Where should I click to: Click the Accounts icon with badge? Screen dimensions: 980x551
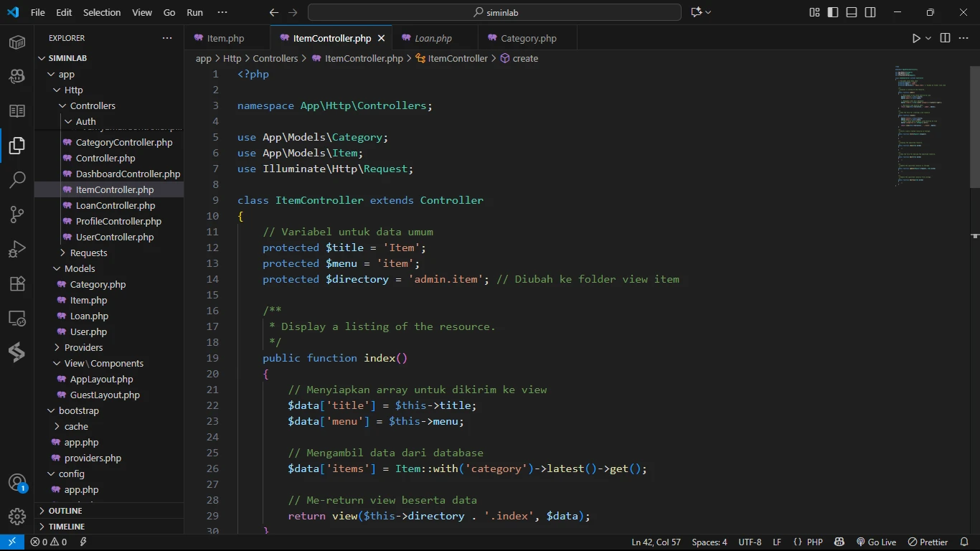(17, 483)
